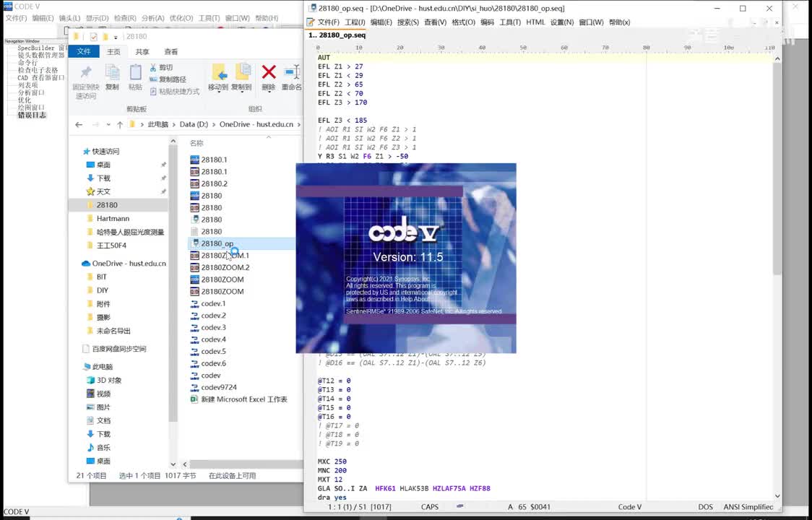Image resolution: width=812 pixels, height=520 pixels.
Task: Click the Rename (重命名) ribbon icon
Action: (x=293, y=72)
